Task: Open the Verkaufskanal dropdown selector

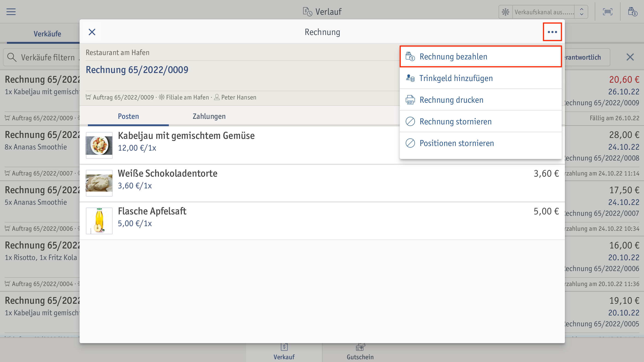Action: point(543,12)
